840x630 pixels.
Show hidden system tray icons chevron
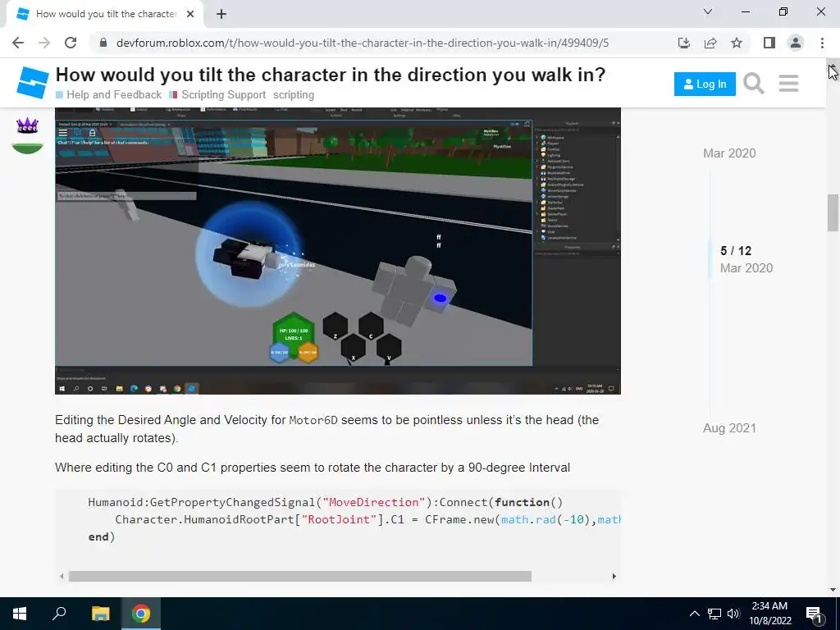pos(694,614)
